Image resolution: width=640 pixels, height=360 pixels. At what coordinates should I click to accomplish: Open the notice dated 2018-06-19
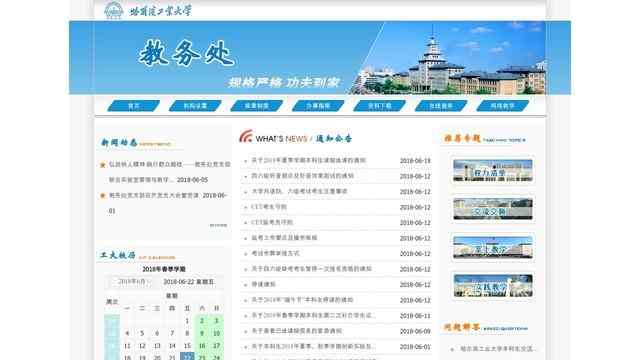click(x=309, y=160)
